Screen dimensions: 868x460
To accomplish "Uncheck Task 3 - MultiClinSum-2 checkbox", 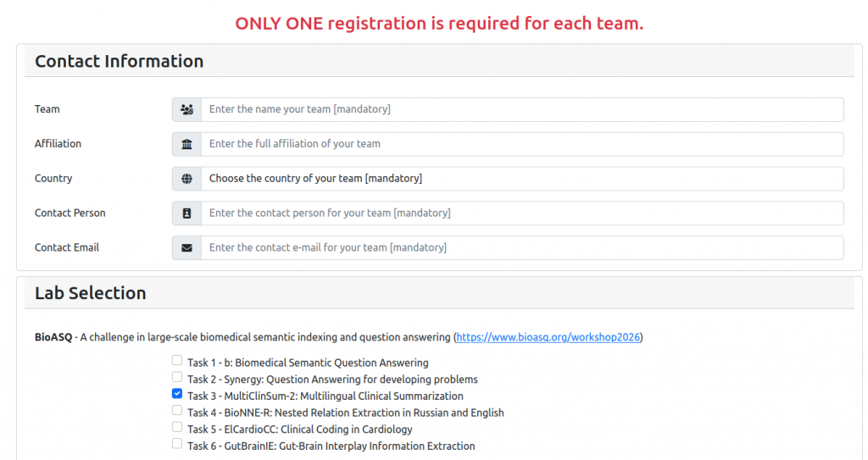I will (x=177, y=394).
